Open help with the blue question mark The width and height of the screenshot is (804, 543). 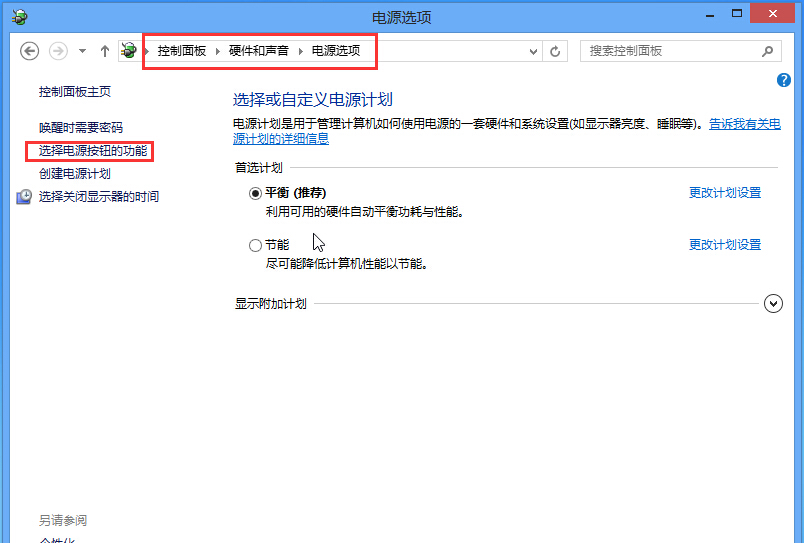pos(784,80)
